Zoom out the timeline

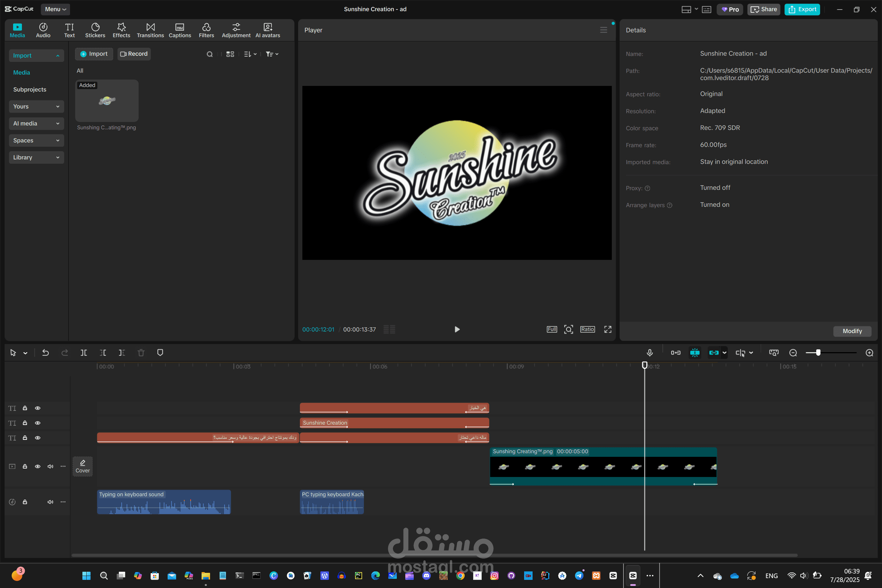pyautogui.click(x=793, y=353)
